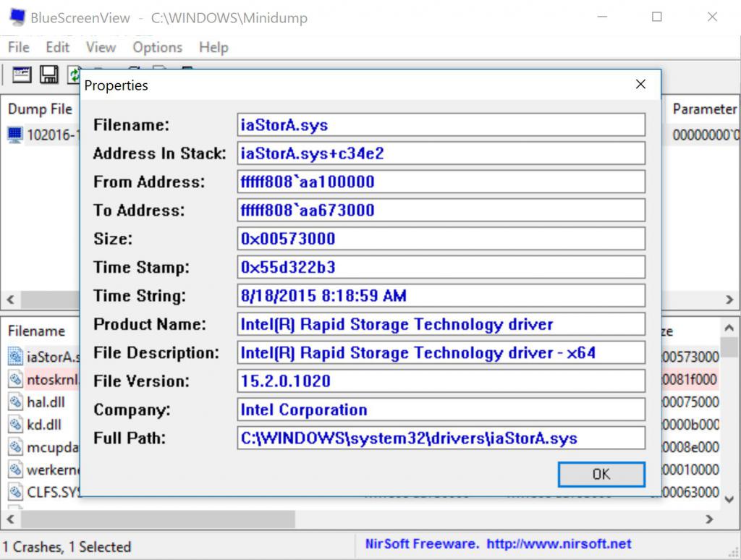
Task: Open the File menu
Action: coord(19,47)
